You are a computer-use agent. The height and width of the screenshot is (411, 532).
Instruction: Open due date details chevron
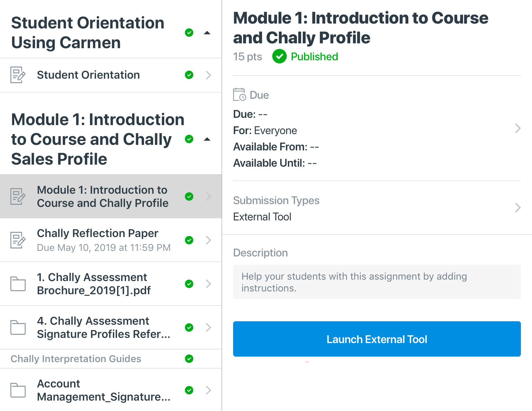(x=518, y=128)
